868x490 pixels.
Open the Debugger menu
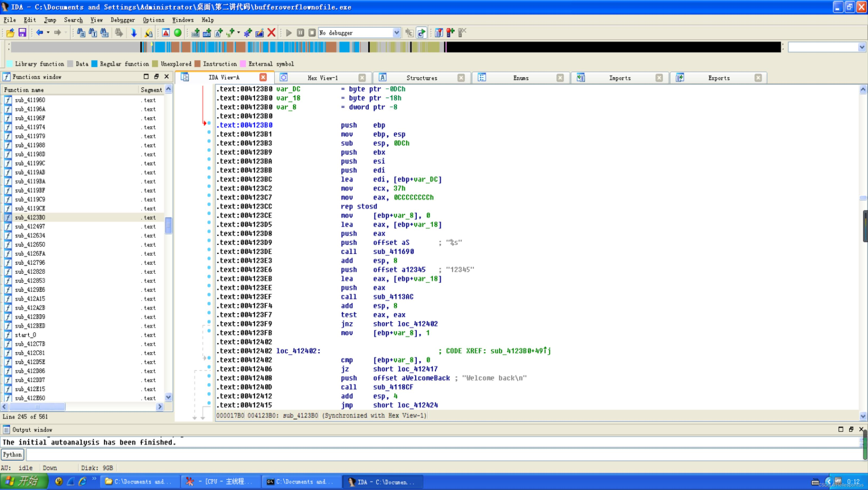[122, 20]
